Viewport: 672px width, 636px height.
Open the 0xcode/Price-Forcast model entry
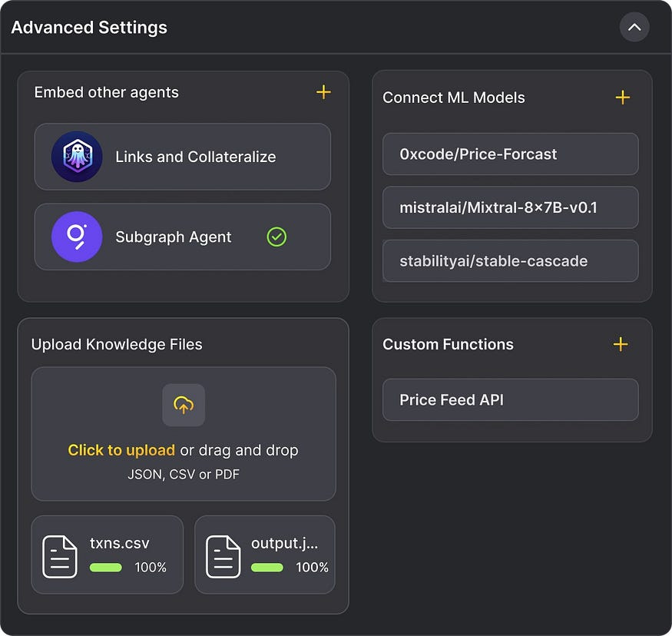tap(510, 154)
